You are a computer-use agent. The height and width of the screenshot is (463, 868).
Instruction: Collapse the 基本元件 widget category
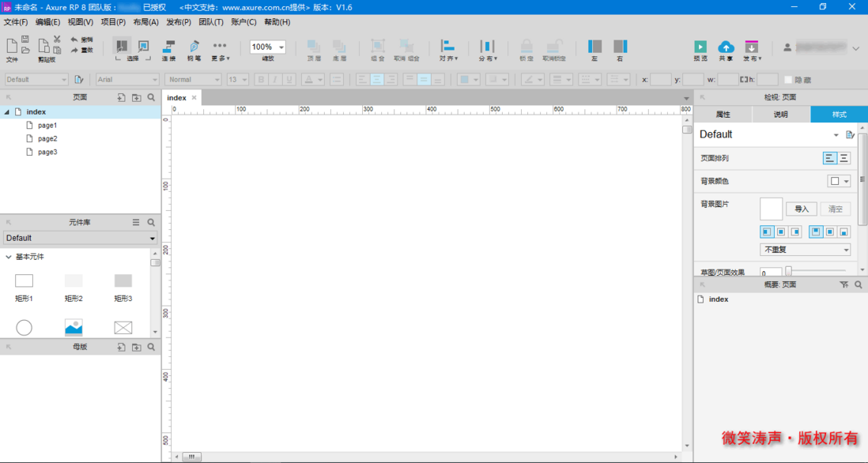tap(9, 257)
